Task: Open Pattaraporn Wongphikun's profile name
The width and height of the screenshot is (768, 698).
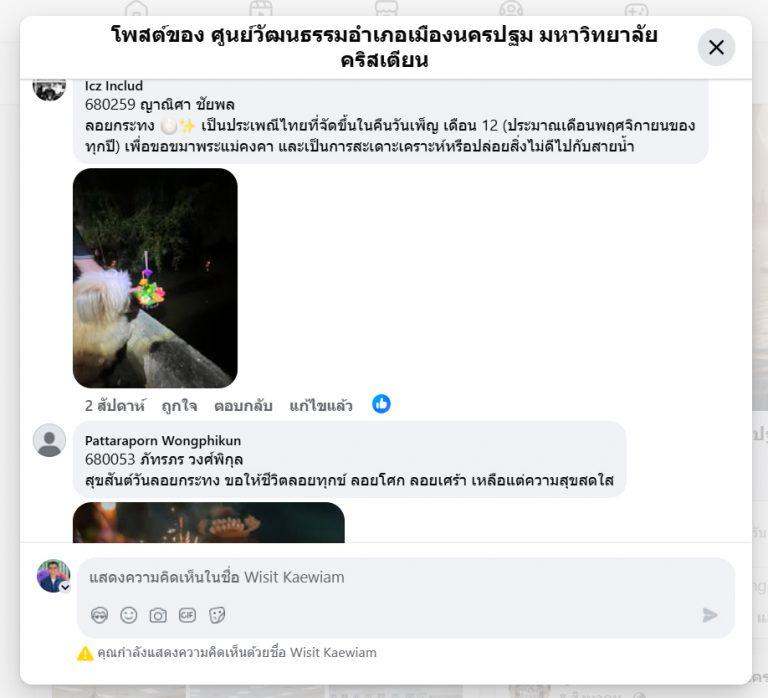Action: [x=163, y=440]
